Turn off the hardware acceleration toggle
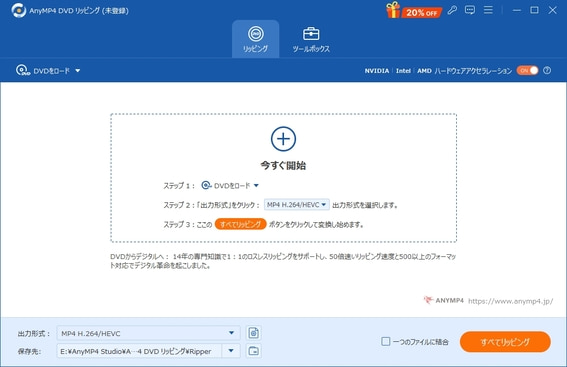Viewport: 567px width, 367px height. 528,71
